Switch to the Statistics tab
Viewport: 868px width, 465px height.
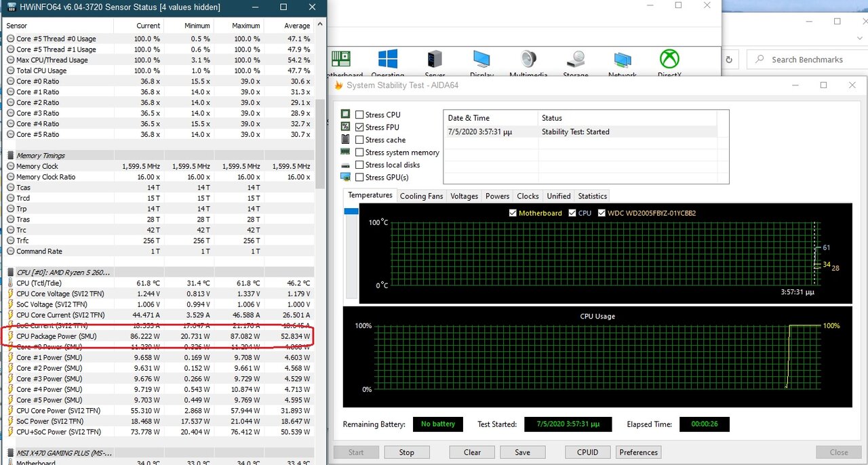[x=592, y=196]
